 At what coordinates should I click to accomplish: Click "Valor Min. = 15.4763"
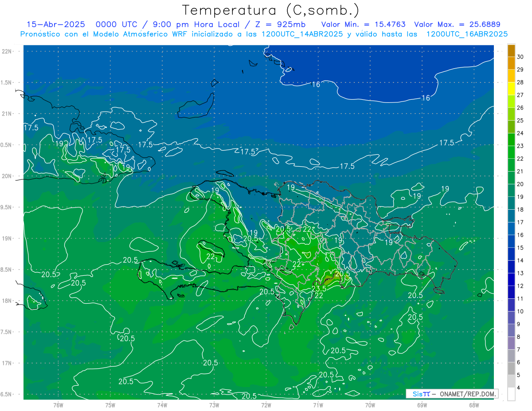click(363, 24)
